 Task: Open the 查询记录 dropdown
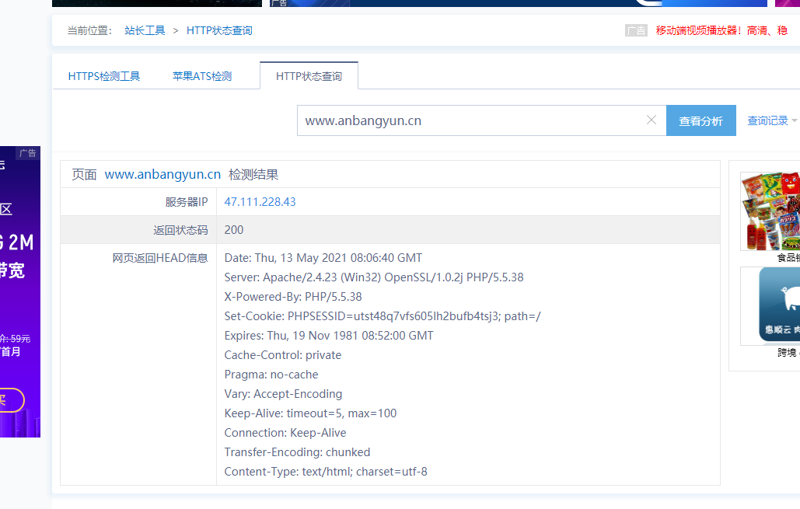pyautogui.click(x=771, y=121)
